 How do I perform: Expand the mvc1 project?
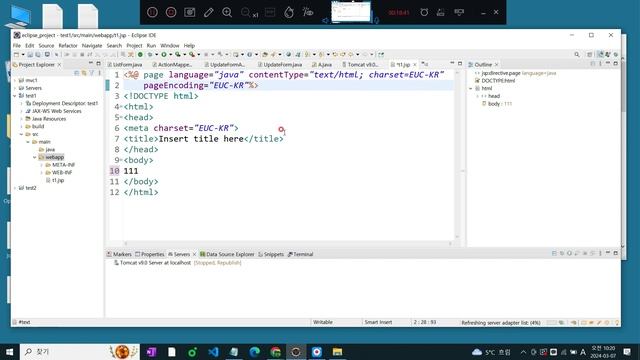15,80
